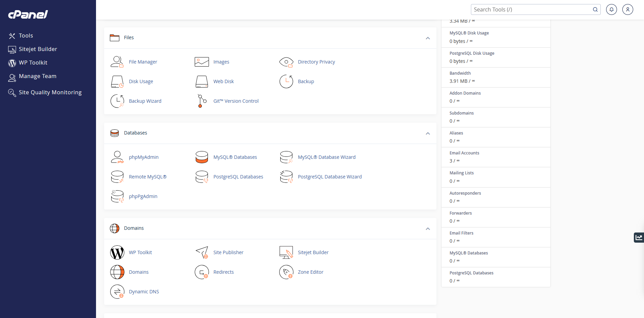Viewport: 644px width, 318px height.
Task: Click the Web Disk icon
Action: click(202, 81)
